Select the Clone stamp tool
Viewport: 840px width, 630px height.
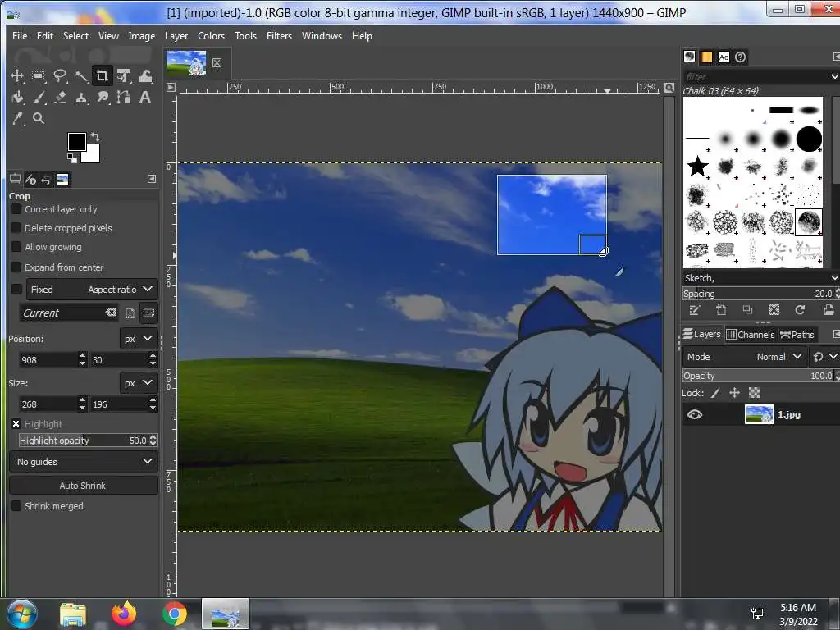coord(81,98)
